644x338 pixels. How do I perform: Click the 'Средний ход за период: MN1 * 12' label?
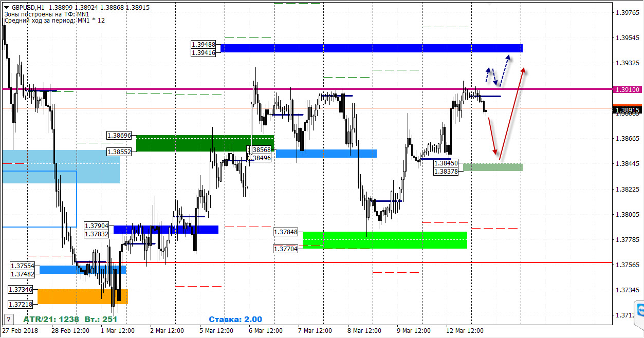[x=54, y=21]
